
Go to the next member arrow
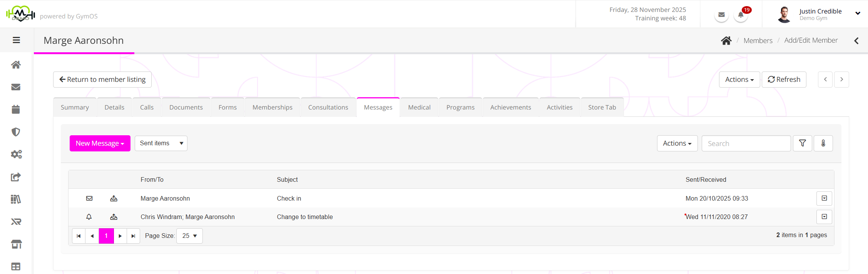(x=841, y=80)
